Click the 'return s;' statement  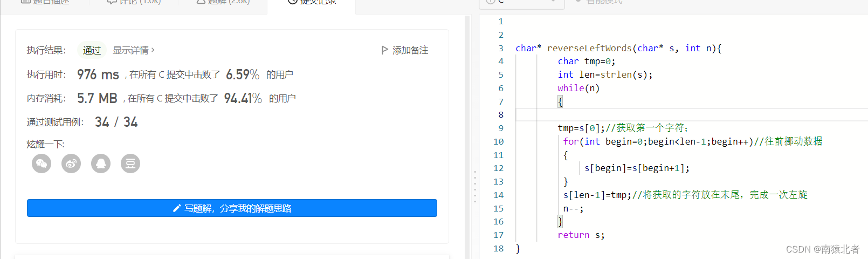coord(581,235)
